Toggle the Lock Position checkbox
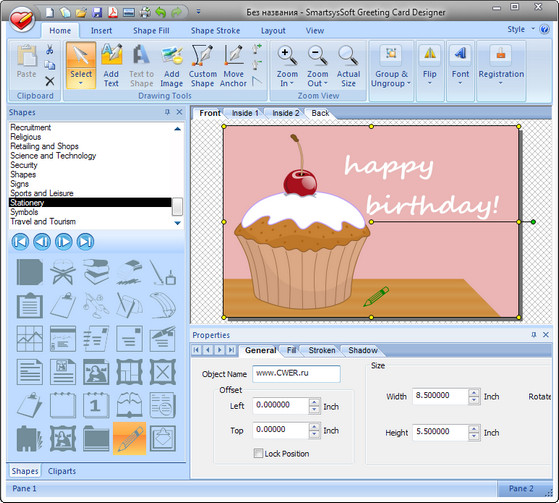559x503 pixels. pos(258,453)
